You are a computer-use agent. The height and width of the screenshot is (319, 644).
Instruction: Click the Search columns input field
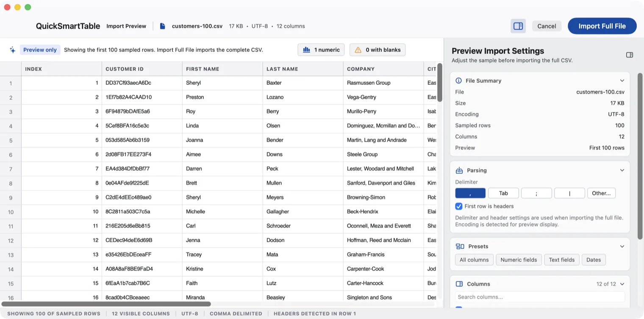540,297
